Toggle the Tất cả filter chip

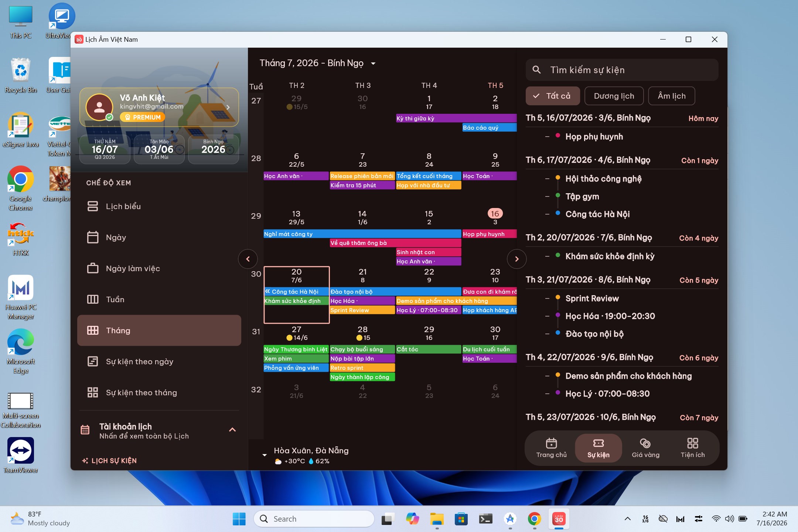tap(553, 96)
